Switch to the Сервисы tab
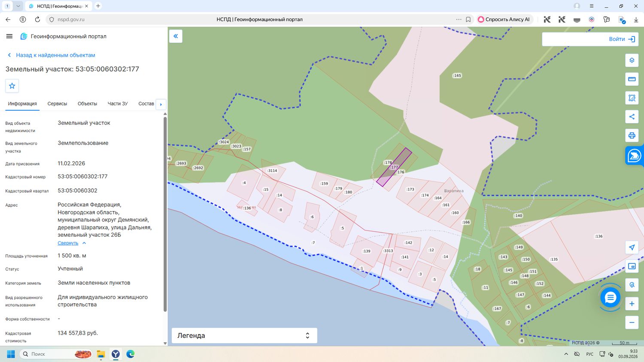This screenshot has height=362, width=644. [x=57, y=104]
